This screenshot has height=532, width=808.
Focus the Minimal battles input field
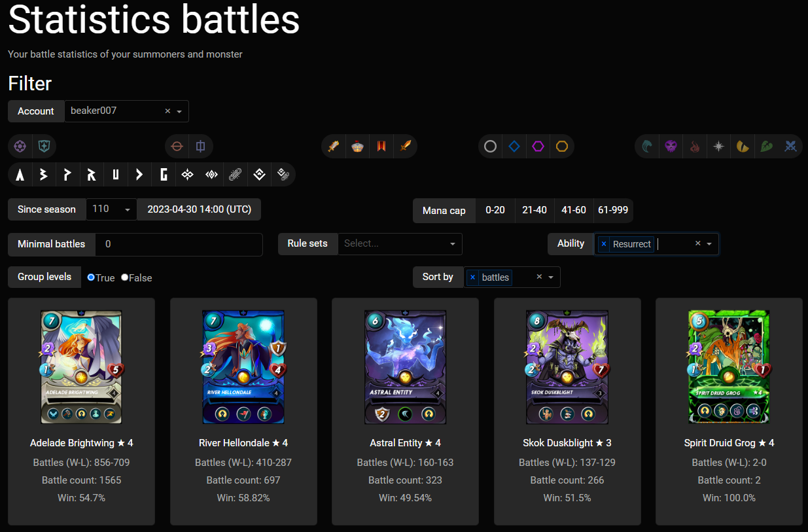point(179,244)
